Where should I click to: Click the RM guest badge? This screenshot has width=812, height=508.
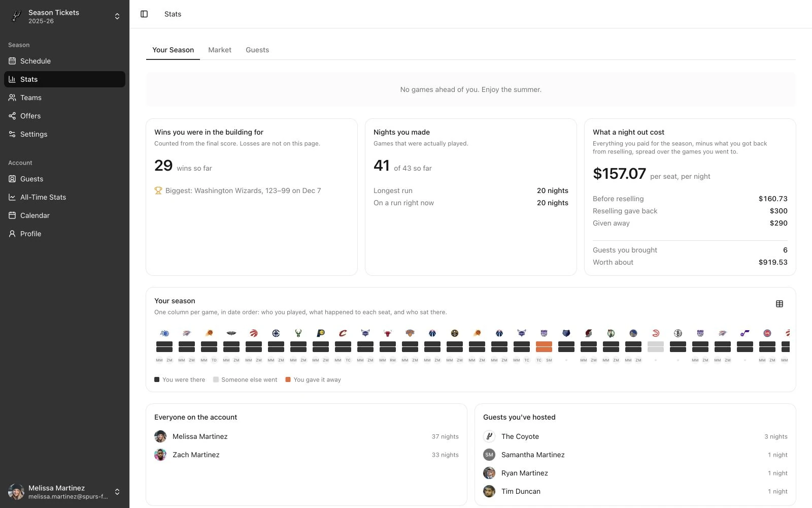tap(393, 360)
